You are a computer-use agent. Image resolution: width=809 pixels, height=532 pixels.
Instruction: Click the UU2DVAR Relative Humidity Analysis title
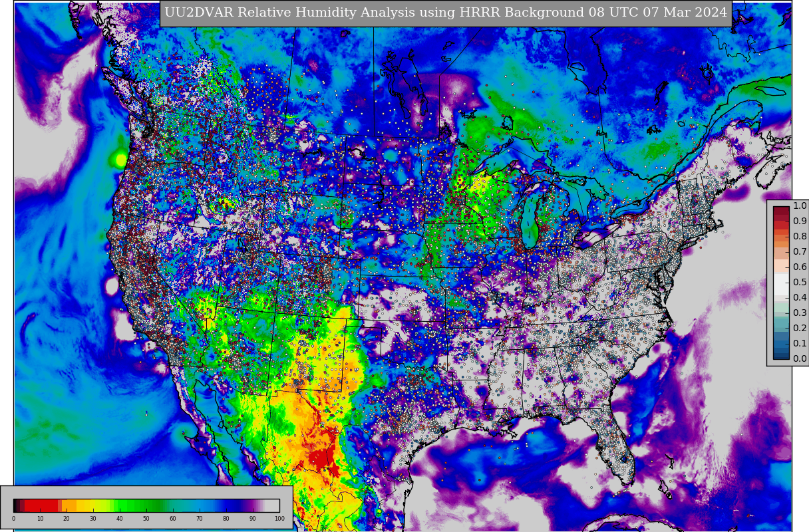(x=446, y=13)
